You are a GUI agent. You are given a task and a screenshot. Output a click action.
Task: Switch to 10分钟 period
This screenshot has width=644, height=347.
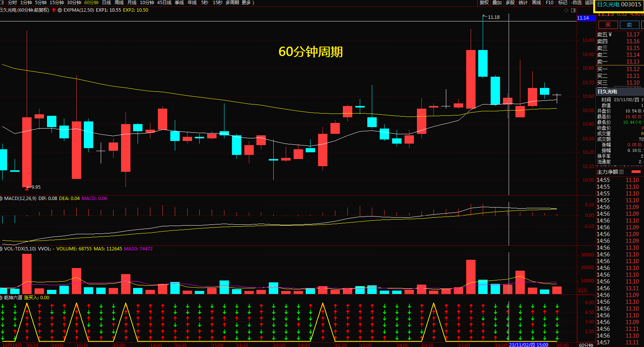(147, 3)
